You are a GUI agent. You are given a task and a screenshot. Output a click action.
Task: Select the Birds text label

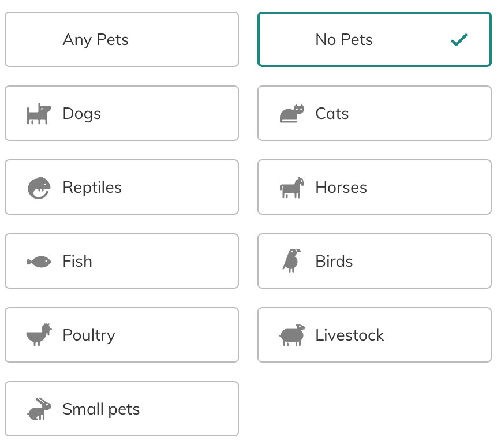[334, 262]
